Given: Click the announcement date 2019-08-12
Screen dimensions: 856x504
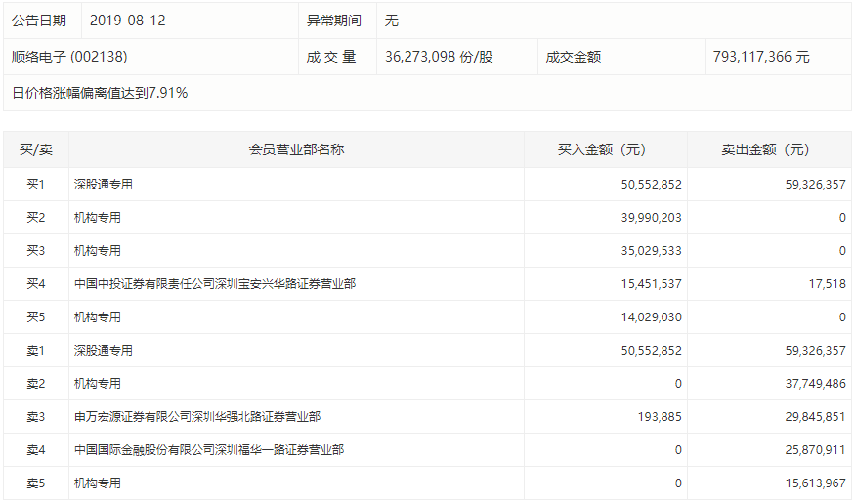Looking at the screenshot, I should click(x=127, y=21).
